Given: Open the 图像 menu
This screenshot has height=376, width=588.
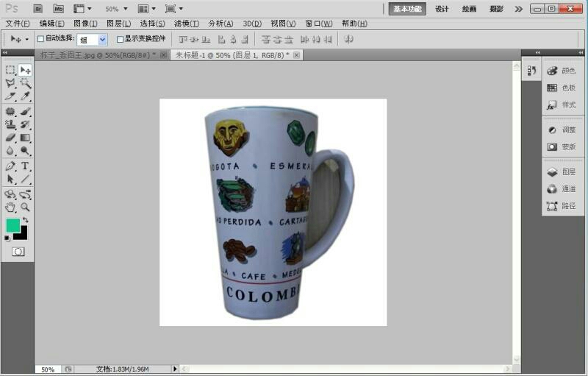Looking at the screenshot, I should point(85,24).
